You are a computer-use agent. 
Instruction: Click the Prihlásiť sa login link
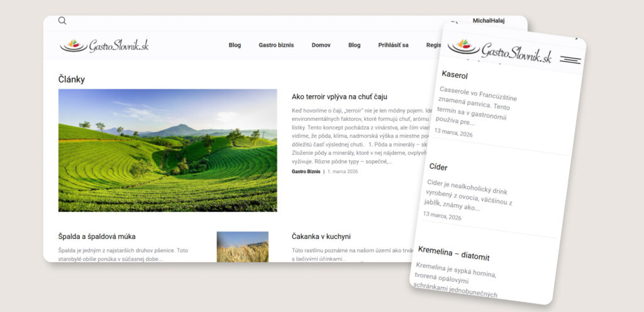tap(393, 45)
